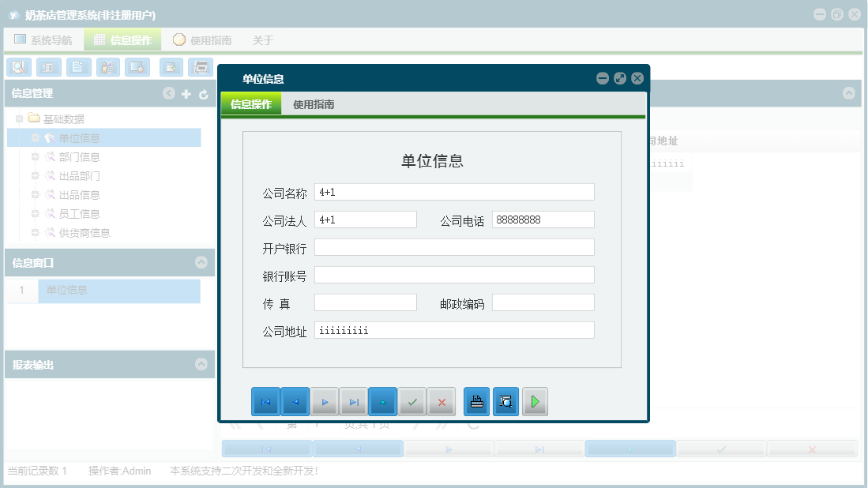
Task: Jump to first record using the navigation icon
Action: (x=265, y=401)
